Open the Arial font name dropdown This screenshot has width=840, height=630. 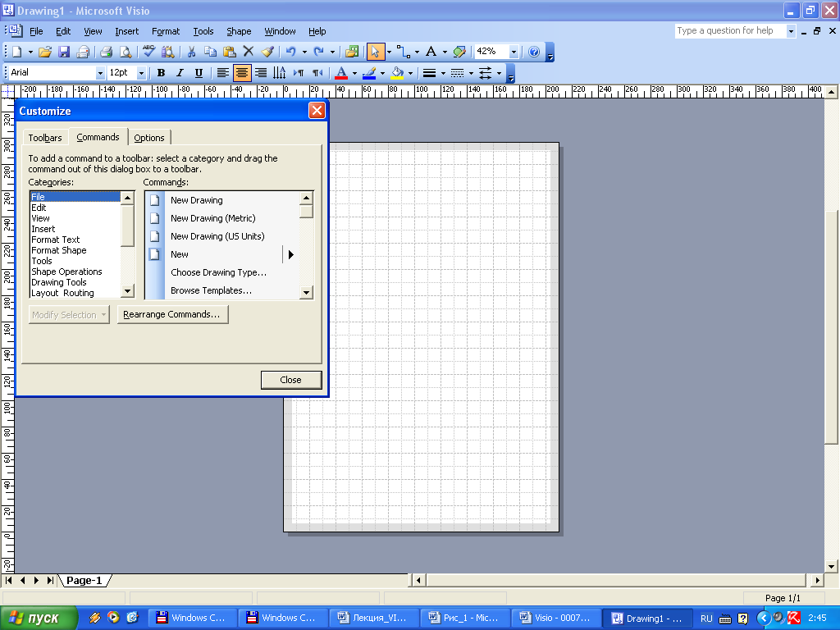pyautogui.click(x=100, y=73)
